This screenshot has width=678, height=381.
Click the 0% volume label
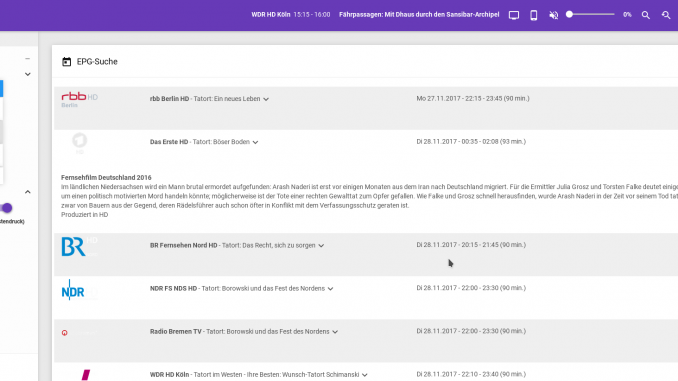(x=627, y=15)
